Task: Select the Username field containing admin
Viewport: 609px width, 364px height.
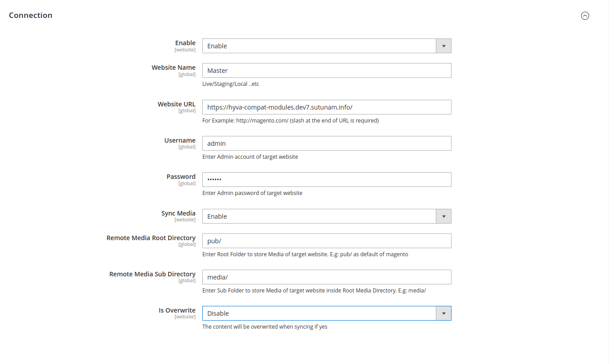Action: [327, 144]
